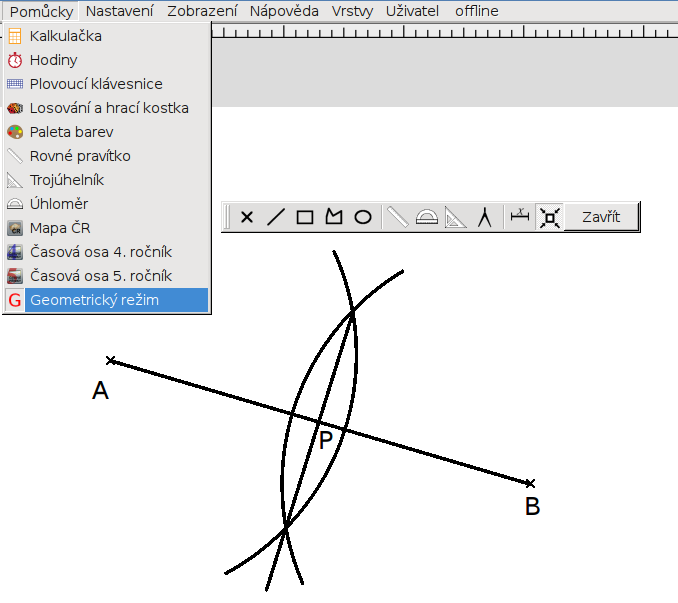Click the horizontal ruler at top
Viewport: 678px width, 603px height.
point(445,31)
